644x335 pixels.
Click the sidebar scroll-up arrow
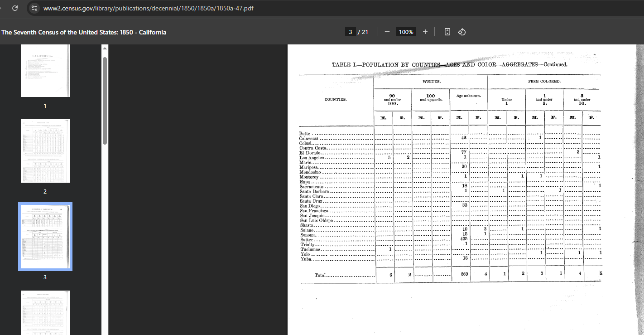(x=105, y=48)
